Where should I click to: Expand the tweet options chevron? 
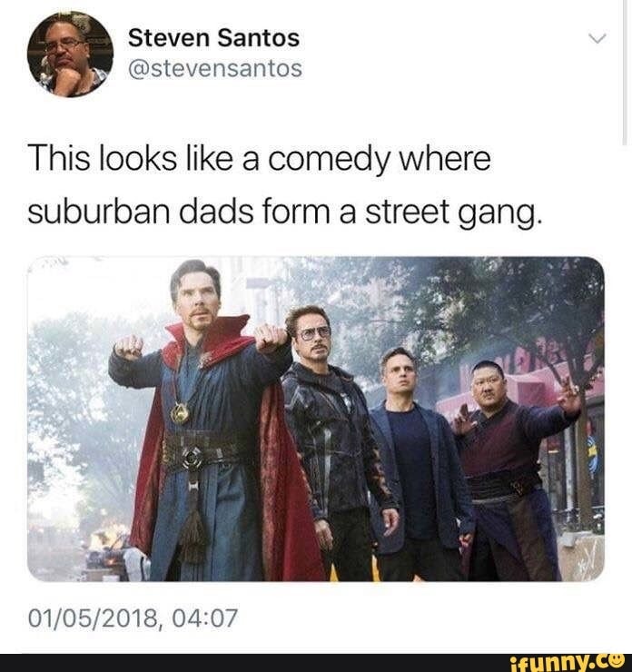tap(597, 38)
